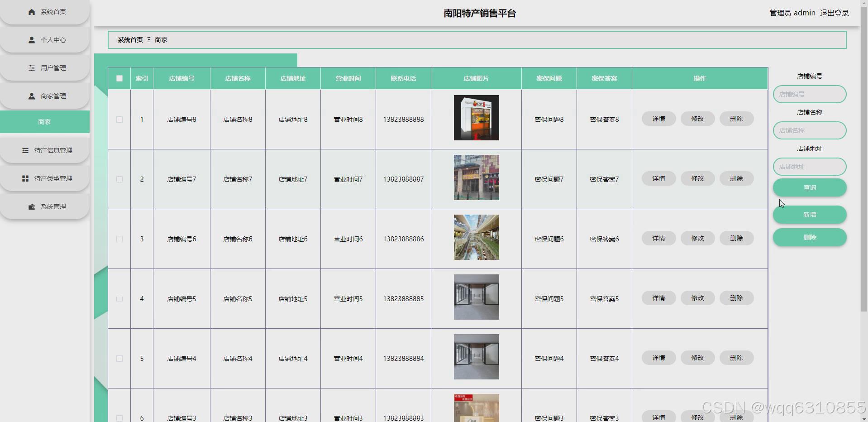868x422 pixels.
Task: Click 删除 for 店铺编号5 row
Action: tap(737, 298)
